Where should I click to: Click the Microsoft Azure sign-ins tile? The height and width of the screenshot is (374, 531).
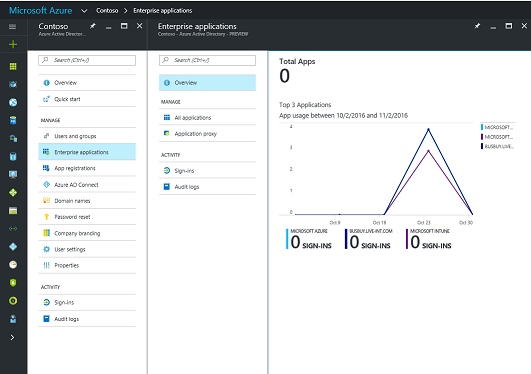pos(309,239)
